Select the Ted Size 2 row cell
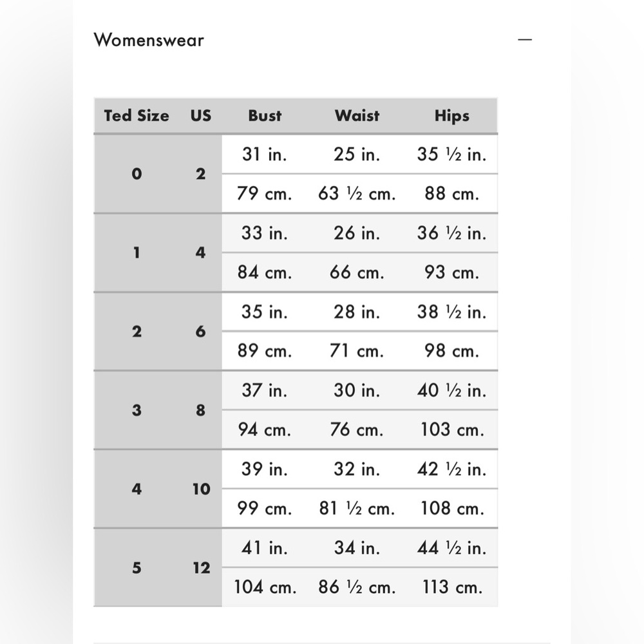This screenshot has width=644, height=644. point(137,332)
